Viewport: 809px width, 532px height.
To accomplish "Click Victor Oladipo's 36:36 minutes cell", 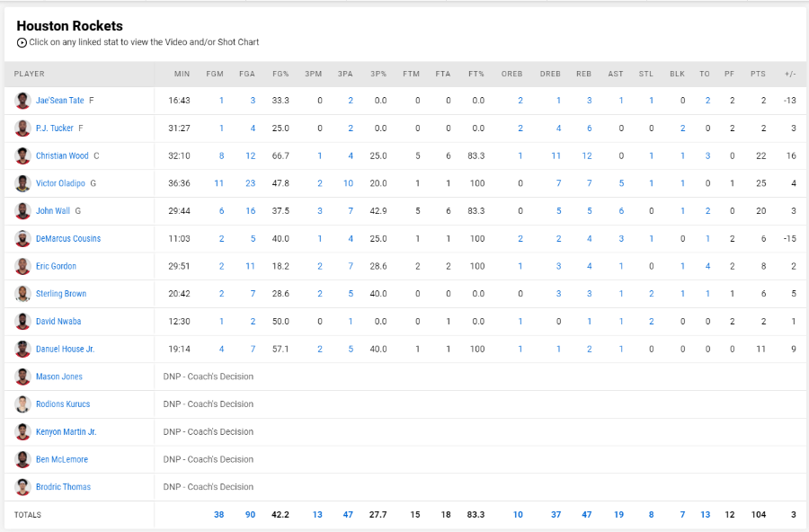I will [179, 183].
